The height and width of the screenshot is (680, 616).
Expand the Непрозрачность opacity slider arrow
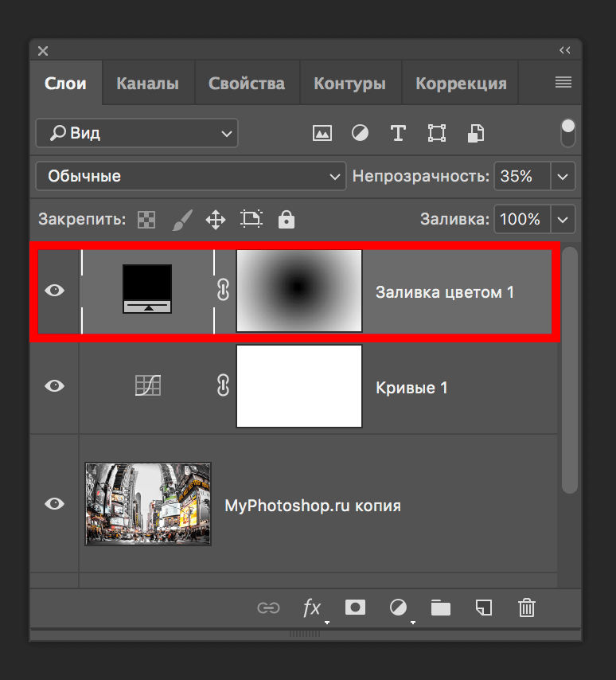[x=563, y=177]
